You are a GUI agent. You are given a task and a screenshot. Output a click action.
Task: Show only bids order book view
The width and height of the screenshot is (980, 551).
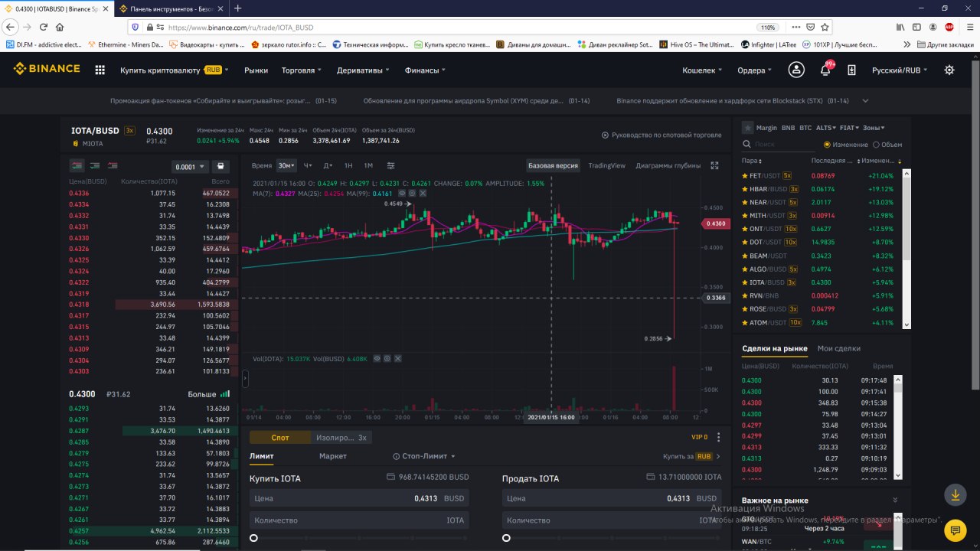click(x=95, y=165)
